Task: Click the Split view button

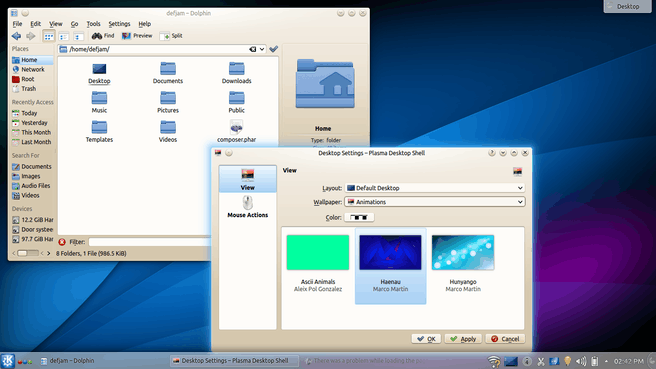Action: (171, 36)
